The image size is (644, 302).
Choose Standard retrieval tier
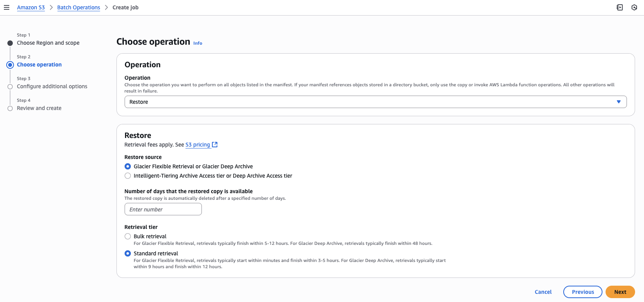(x=128, y=253)
